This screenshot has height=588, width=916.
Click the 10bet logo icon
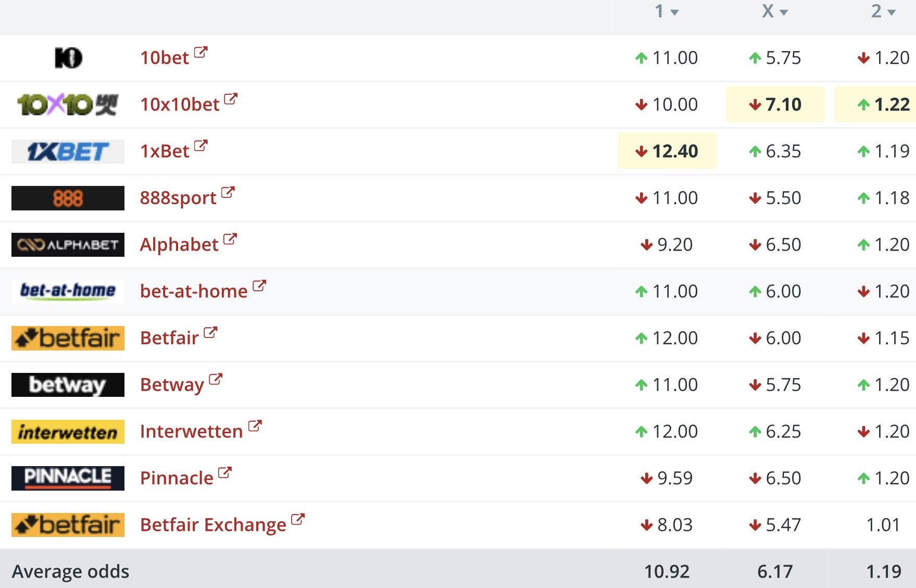(x=68, y=58)
